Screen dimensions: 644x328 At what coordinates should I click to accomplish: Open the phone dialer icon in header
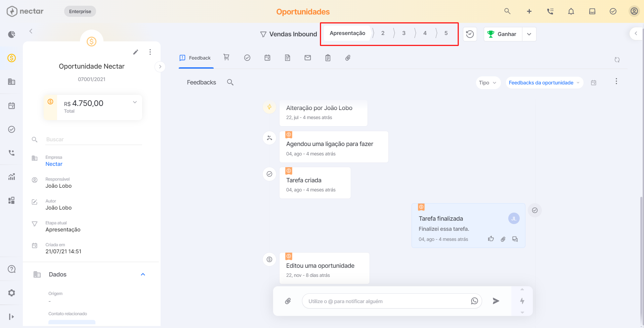tap(550, 11)
